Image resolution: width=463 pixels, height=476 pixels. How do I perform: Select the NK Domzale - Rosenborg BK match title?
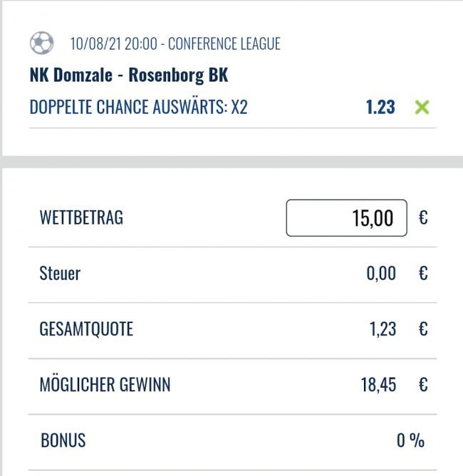[129, 76]
